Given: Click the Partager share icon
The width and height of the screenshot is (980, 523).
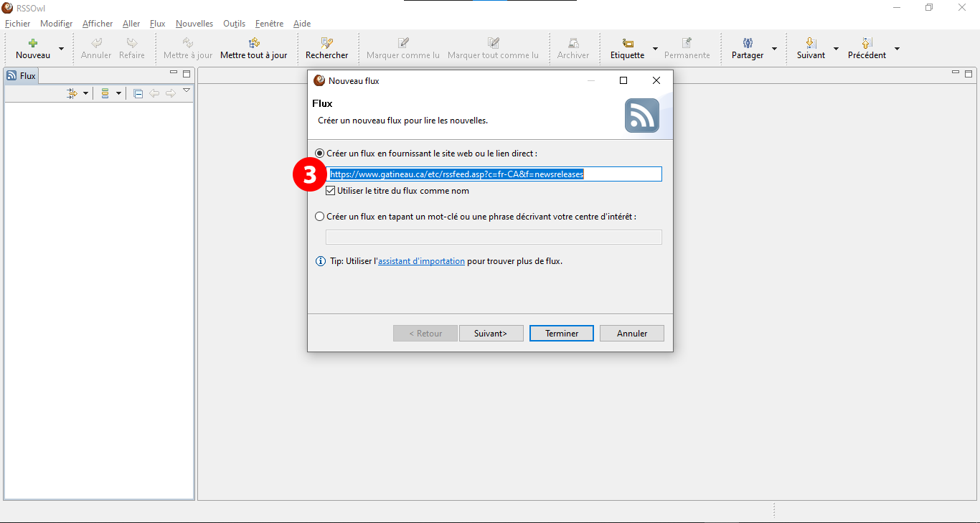Looking at the screenshot, I should (x=747, y=44).
